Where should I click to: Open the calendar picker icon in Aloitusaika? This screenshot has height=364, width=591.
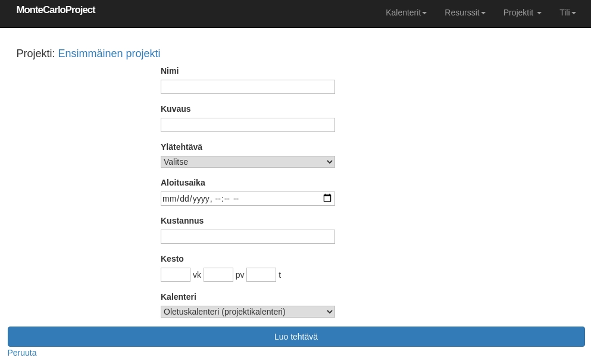pos(327,199)
